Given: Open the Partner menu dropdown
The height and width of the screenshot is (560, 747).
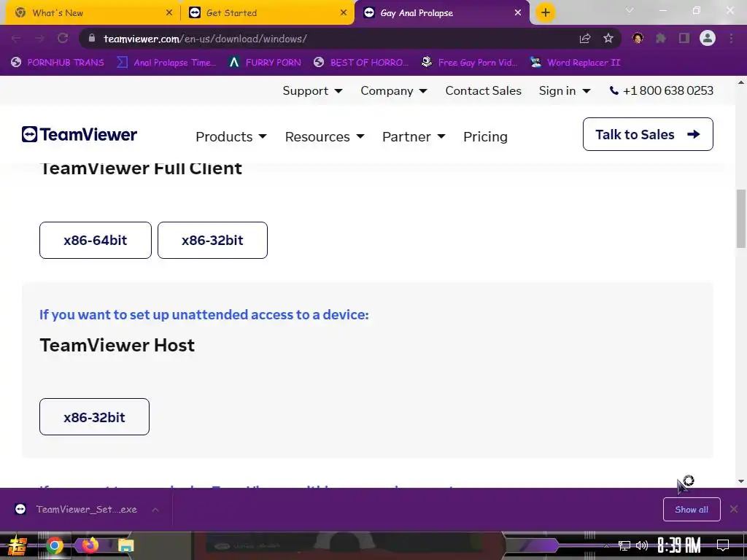Looking at the screenshot, I should [414, 136].
